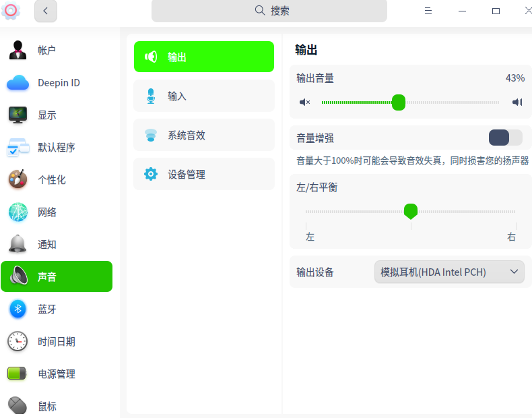Click the volume boost warning text

coord(413,160)
